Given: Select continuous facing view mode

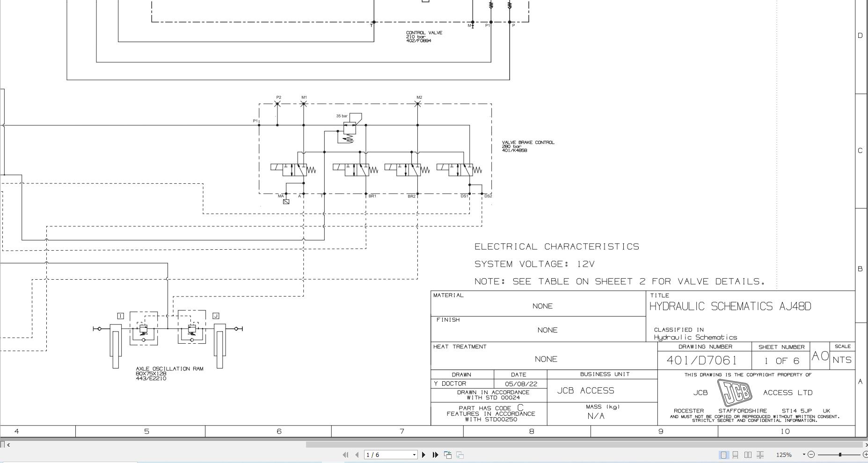Looking at the screenshot, I should coord(760,455).
